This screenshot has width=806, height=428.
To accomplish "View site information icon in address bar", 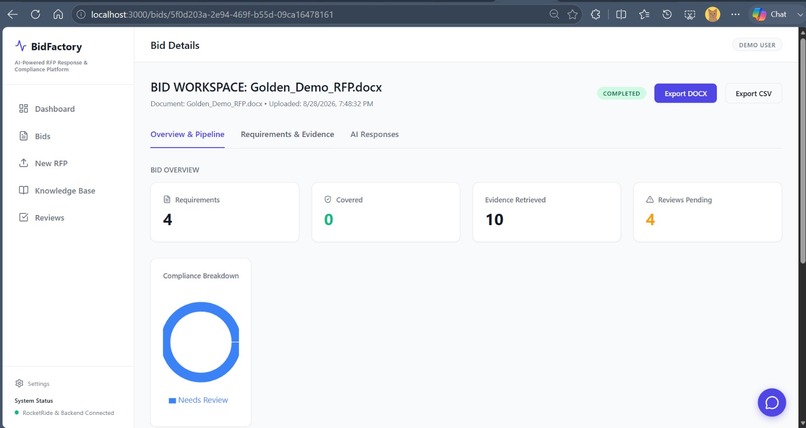I will (81, 14).
